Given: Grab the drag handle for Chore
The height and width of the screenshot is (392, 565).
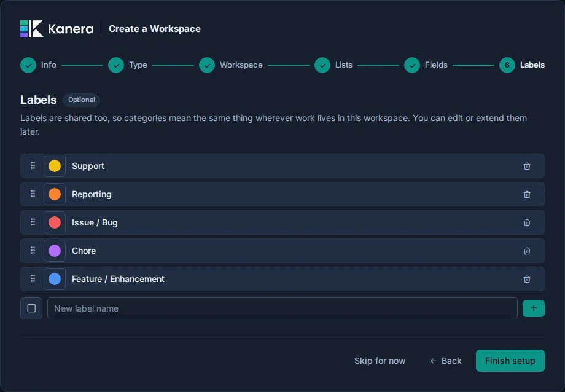Looking at the screenshot, I should point(33,250).
